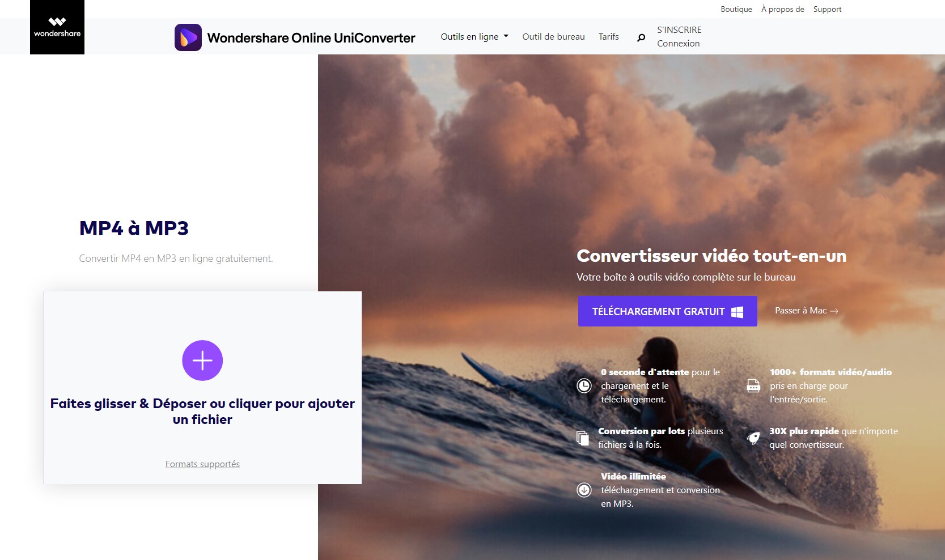Click the MP4 à MP3 heading
The image size is (945, 560).
tap(134, 228)
